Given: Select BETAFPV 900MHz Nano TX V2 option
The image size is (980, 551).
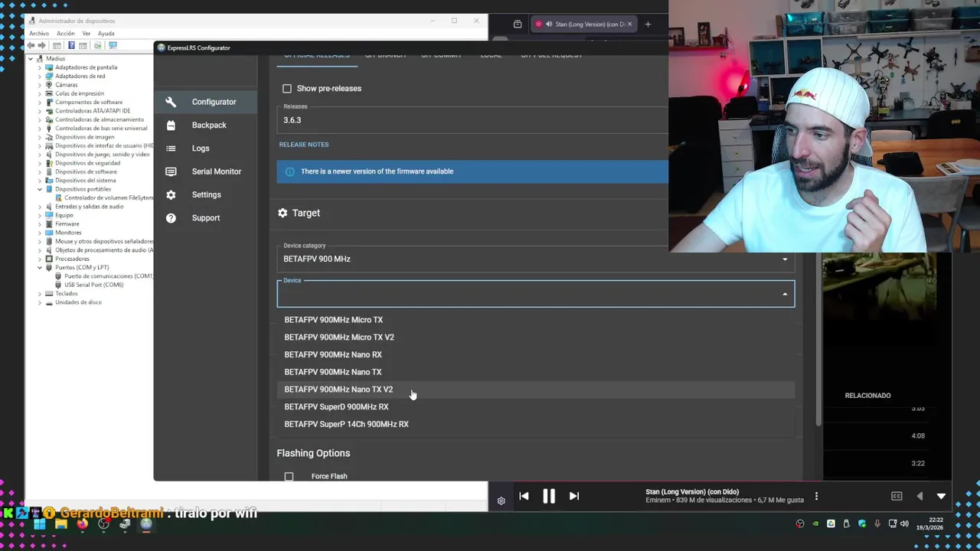Looking at the screenshot, I should coord(536,390).
